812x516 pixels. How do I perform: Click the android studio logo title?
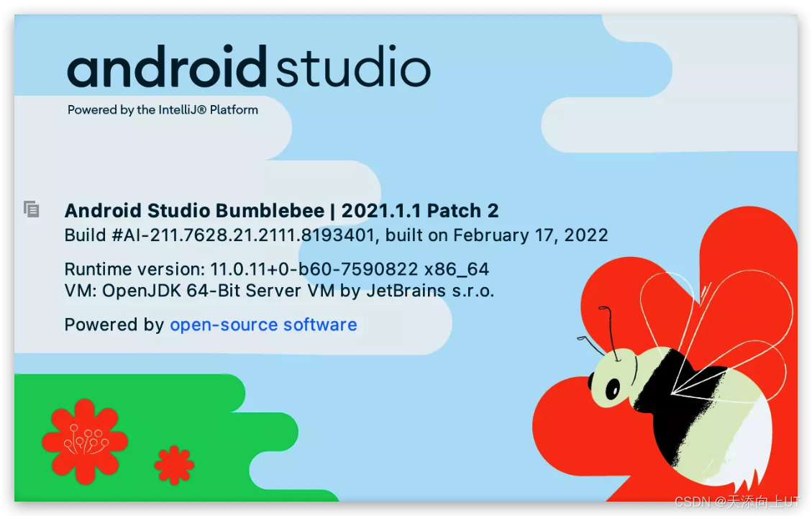[x=249, y=67]
